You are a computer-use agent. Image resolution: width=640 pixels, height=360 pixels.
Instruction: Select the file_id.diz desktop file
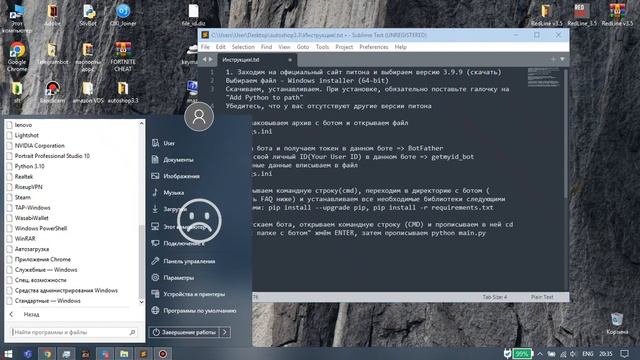193,15
